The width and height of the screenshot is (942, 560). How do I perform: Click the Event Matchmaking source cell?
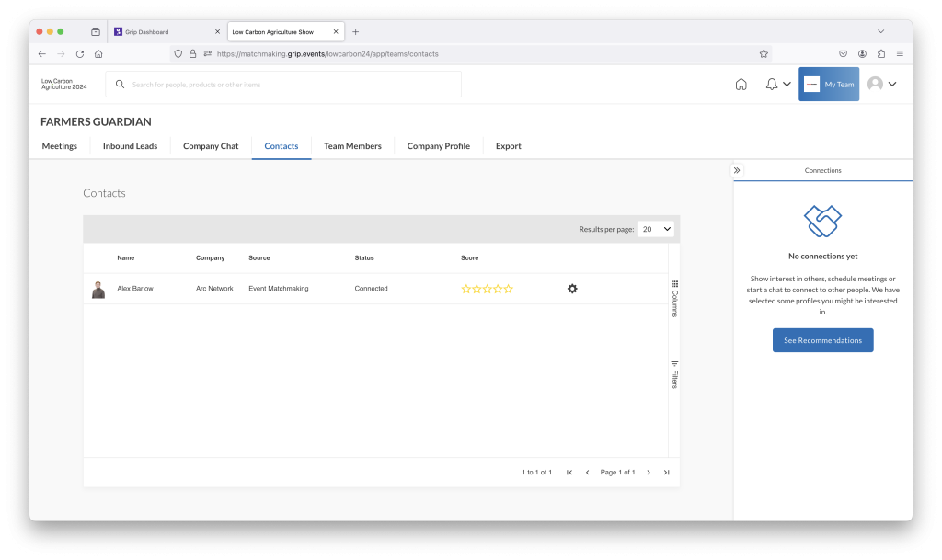click(x=279, y=289)
